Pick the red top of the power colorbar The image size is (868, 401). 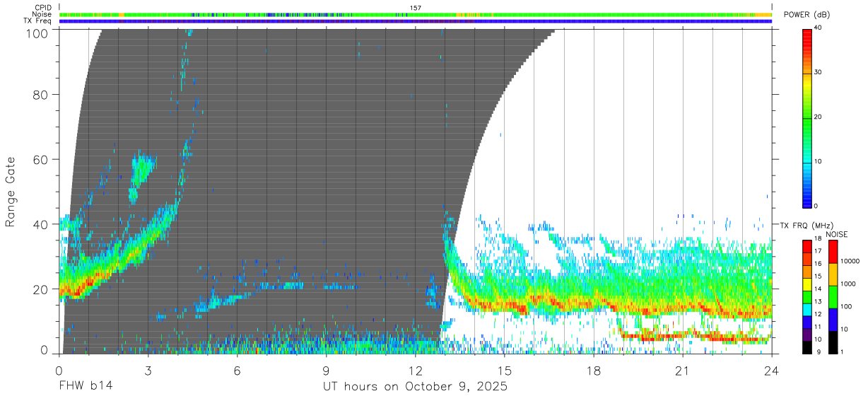click(x=807, y=39)
